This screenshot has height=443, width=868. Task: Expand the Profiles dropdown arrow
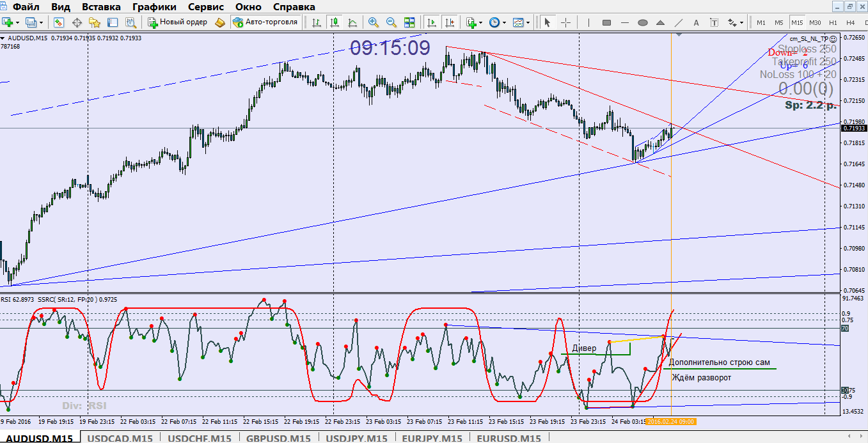coord(41,22)
